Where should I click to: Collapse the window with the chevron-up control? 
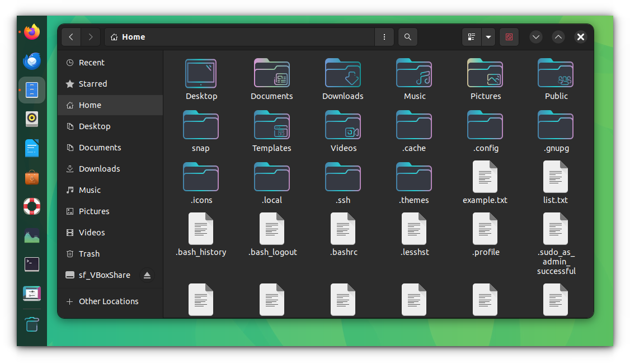point(558,36)
